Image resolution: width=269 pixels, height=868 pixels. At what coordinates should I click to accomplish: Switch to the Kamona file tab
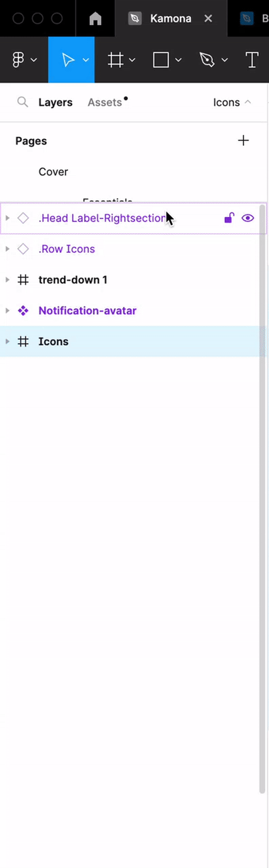point(171,18)
